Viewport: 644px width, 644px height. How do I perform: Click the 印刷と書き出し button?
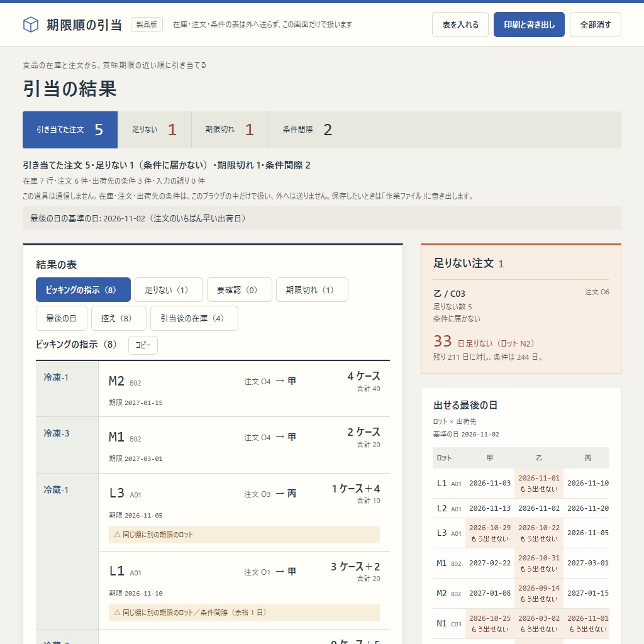[529, 25]
